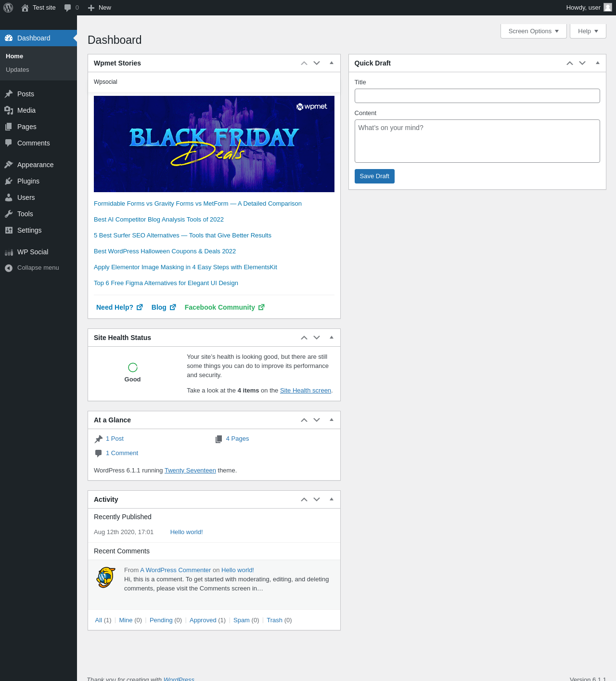Screen dimensions: 616x681
Task: Click the Howdy, user account text
Action: tap(583, 8)
